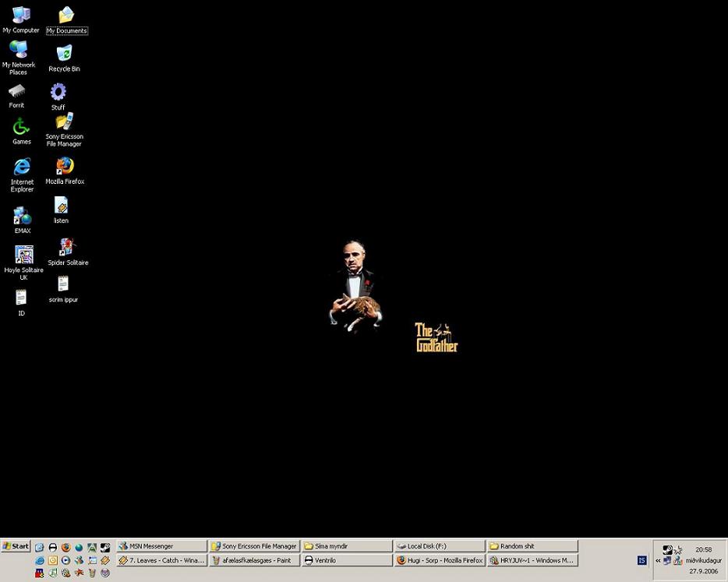728x582 pixels.
Task: Click Steam icon in system tray
Action: coord(668,550)
